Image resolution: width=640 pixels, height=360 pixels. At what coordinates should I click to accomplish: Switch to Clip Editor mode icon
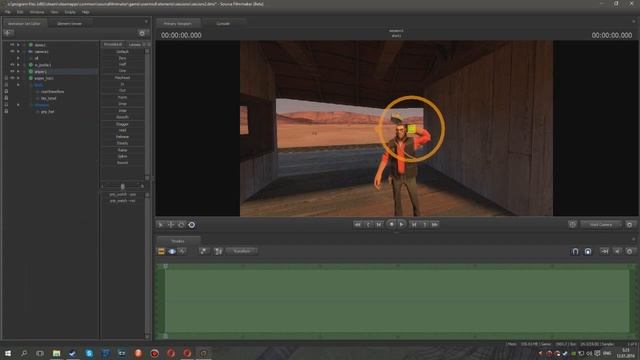pos(161,251)
